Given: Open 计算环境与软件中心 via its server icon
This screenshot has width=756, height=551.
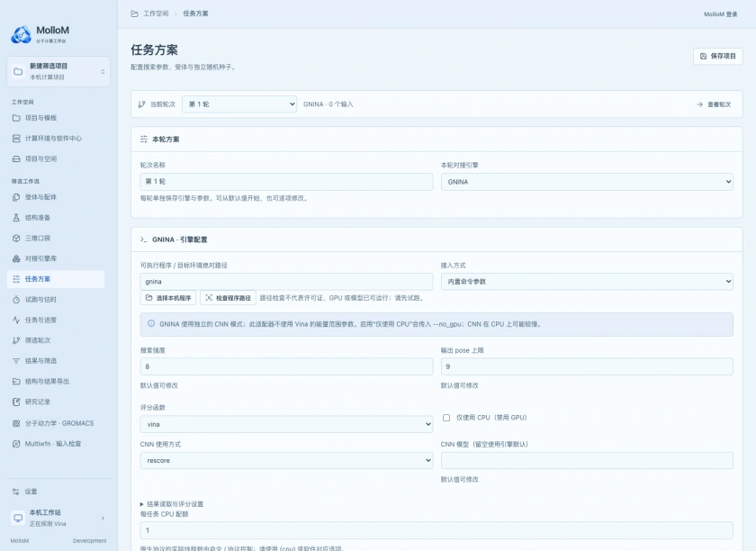Looking at the screenshot, I should coord(16,139).
